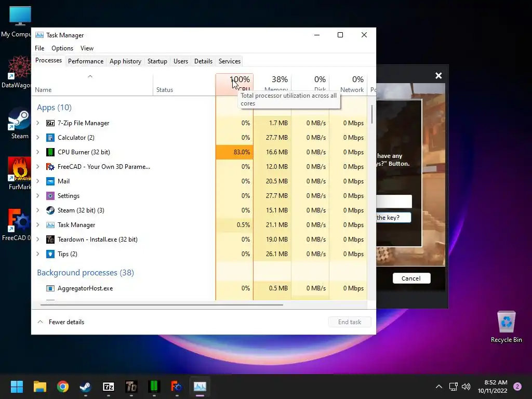
Task: Switch to the Performance tab
Action: pos(86,61)
